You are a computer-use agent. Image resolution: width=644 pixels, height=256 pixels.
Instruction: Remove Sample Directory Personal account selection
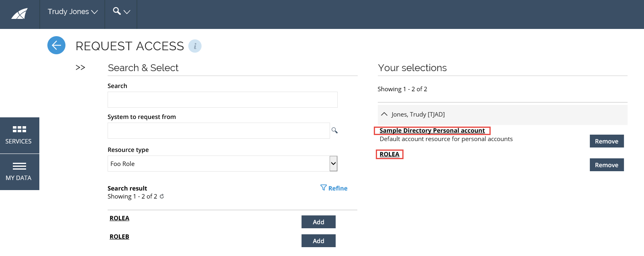607,141
